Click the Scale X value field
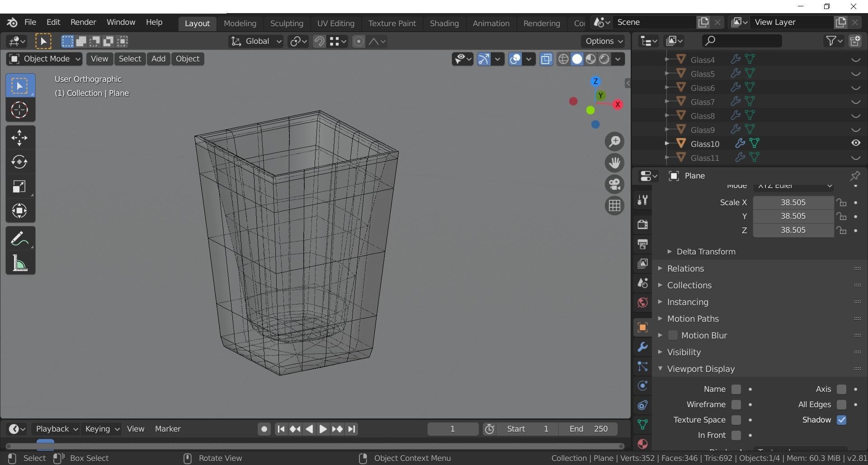The height and width of the screenshot is (465, 868). (x=793, y=202)
